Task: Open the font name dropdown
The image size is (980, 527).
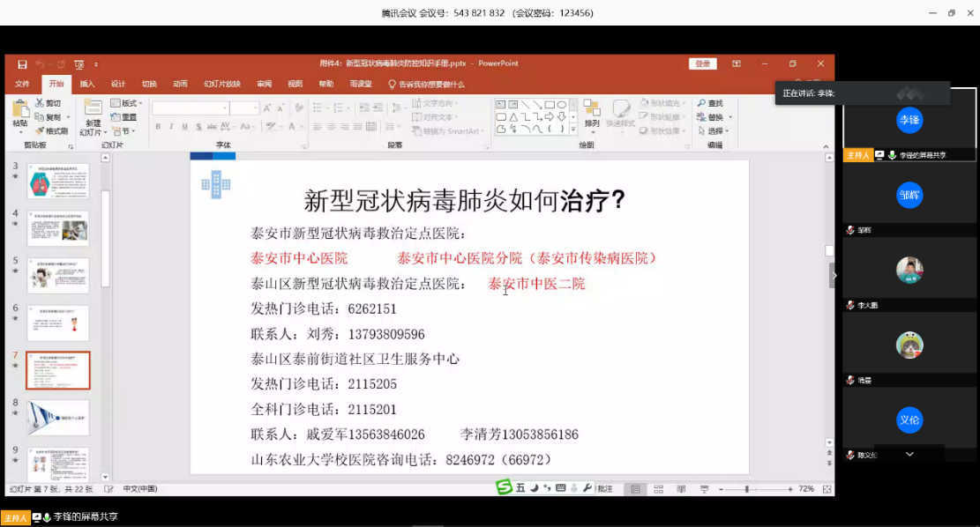Action: coord(225,108)
